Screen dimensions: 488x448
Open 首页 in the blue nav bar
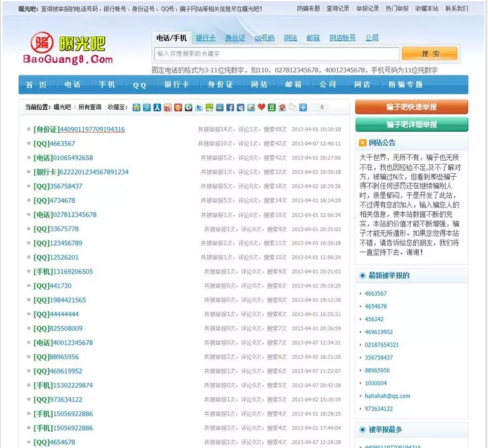pyautogui.click(x=36, y=85)
